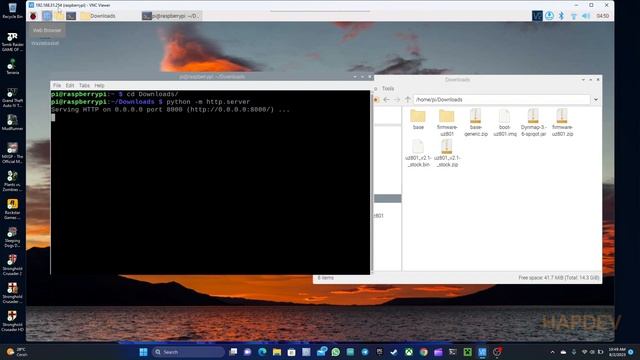Open Xbox app from the taskbar
The image size is (640, 360).
click(409, 352)
